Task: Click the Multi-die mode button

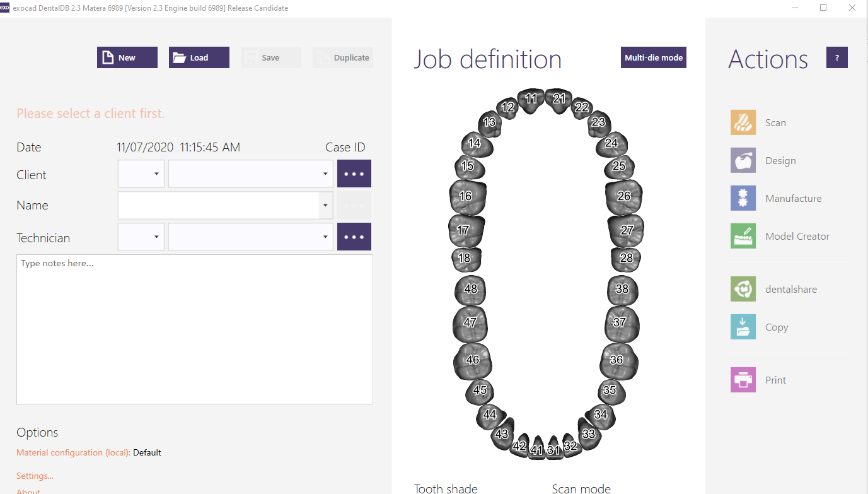Action: pos(654,57)
